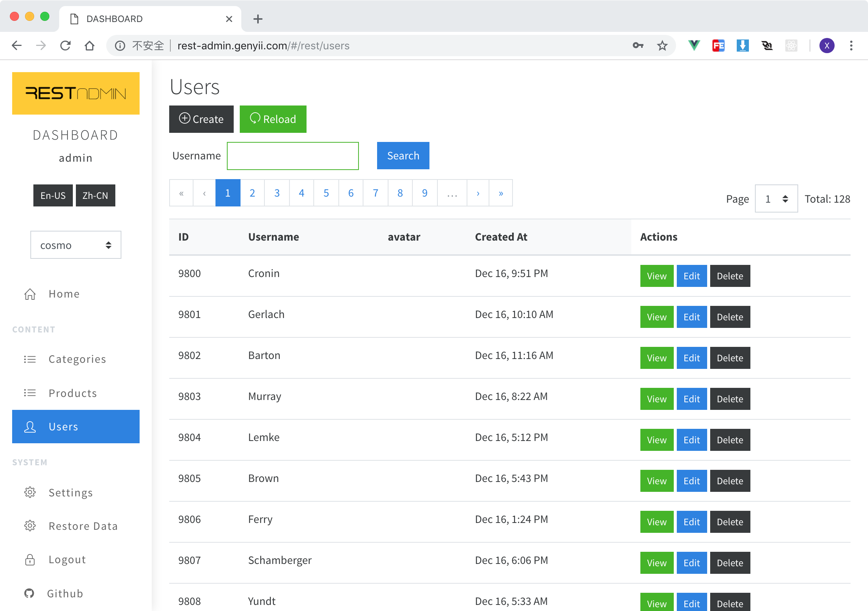Open the greyed React devtools extension icon
Screen dimensions: 868x611
click(x=791, y=46)
